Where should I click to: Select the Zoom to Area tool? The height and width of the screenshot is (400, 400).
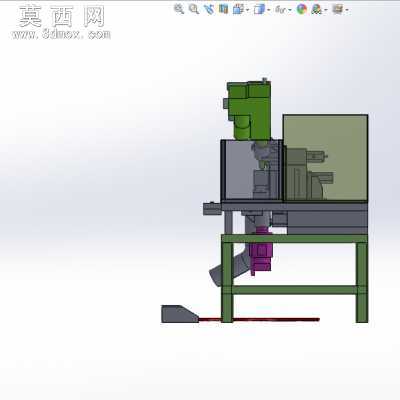[194, 9]
